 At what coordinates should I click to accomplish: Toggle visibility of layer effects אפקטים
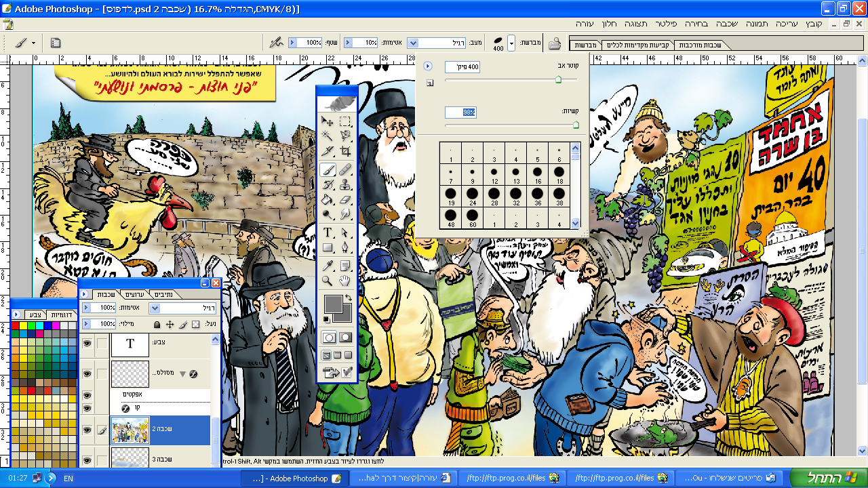tap(87, 394)
